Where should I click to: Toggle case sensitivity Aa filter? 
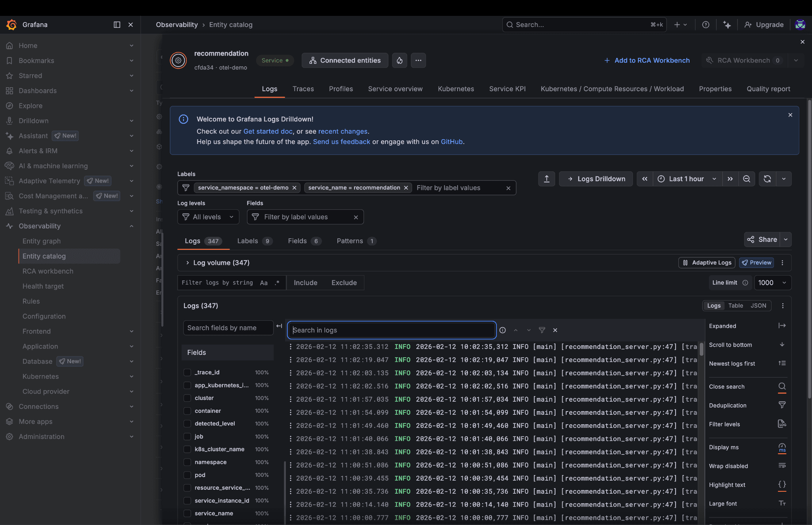(x=264, y=283)
